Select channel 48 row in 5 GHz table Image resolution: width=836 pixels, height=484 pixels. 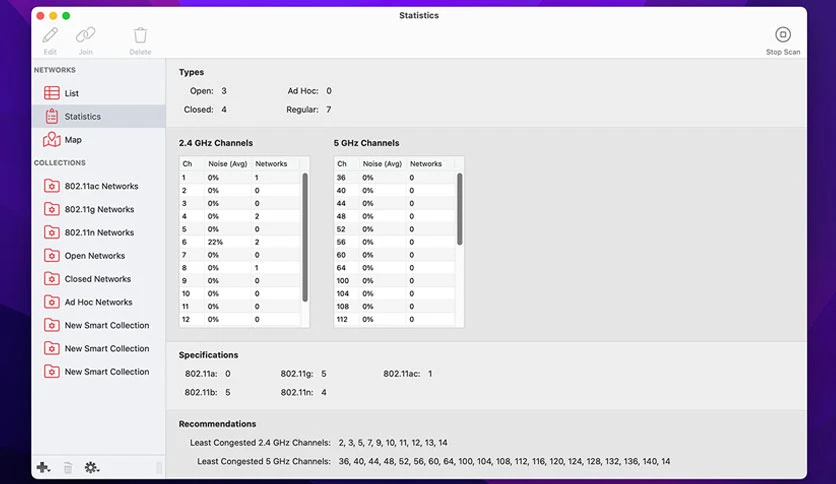coord(395,216)
